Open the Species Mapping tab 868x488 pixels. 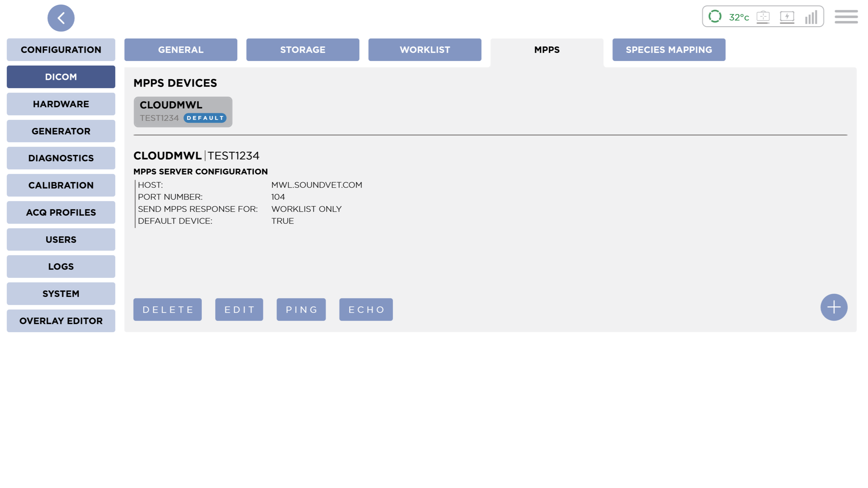(669, 50)
